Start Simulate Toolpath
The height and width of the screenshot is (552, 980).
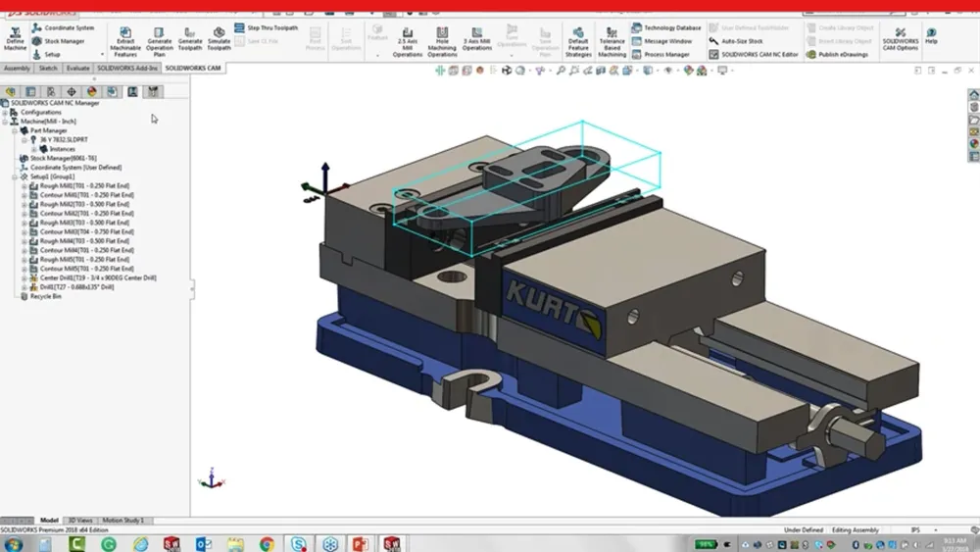coord(219,39)
